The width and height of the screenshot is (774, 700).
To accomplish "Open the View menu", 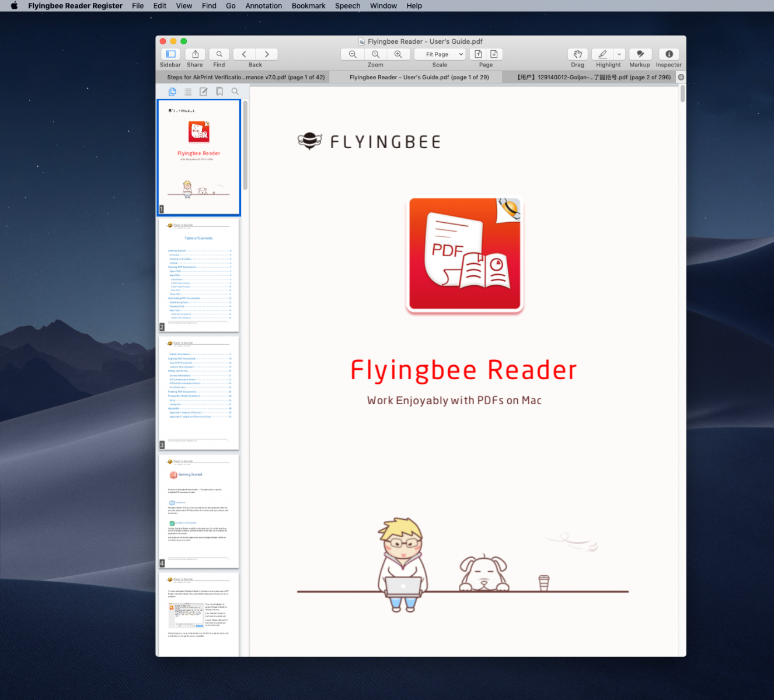I will [184, 6].
